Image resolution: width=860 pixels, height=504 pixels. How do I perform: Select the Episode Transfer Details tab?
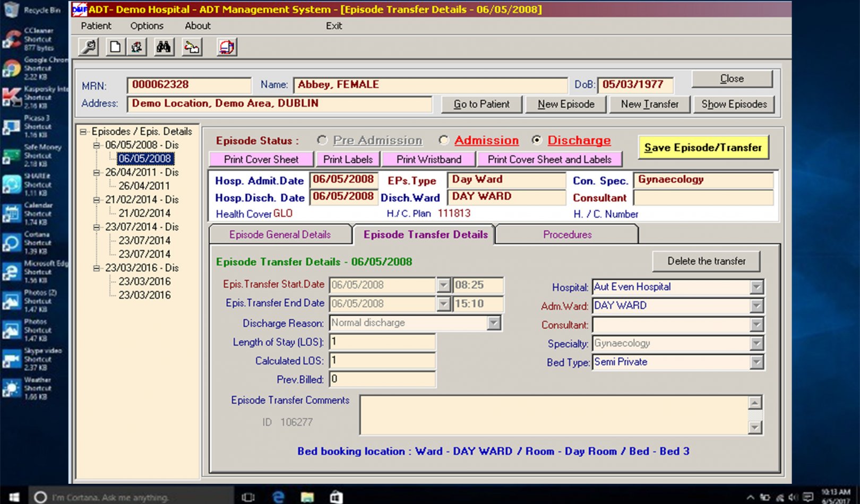425,234
